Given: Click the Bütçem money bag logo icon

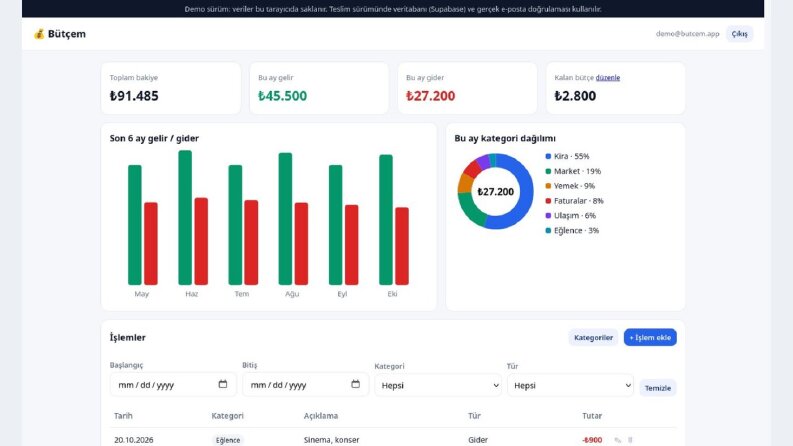Looking at the screenshot, I should pyautogui.click(x=39, y=34).
